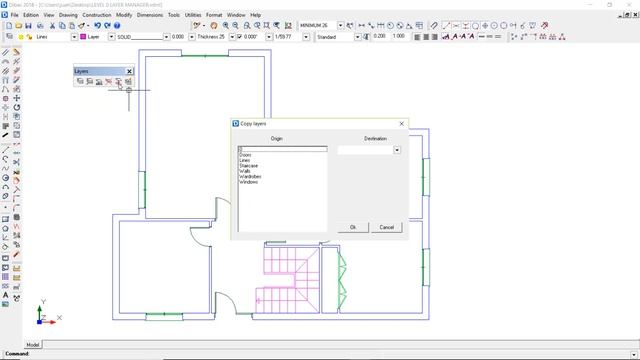Close the Layers floating toolbar
This screenshot has height=360, width=640.
coord(129,71)
